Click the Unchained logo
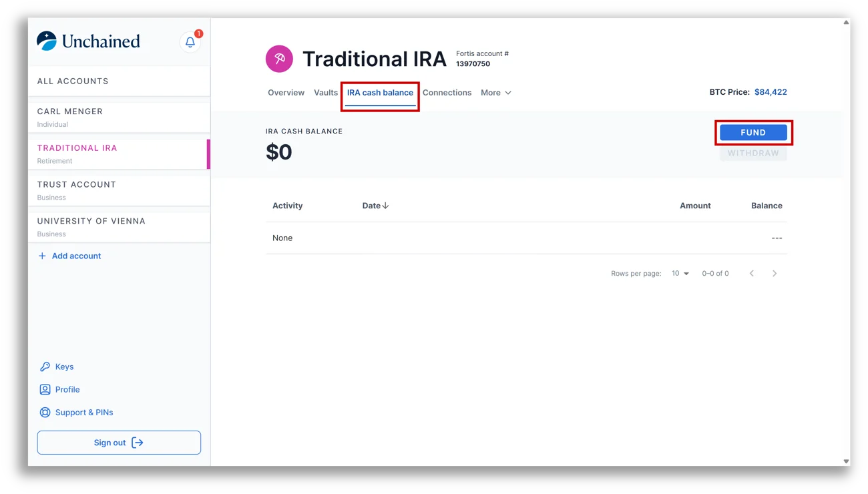This screenshot has width=868, height=494. point(89,41)
